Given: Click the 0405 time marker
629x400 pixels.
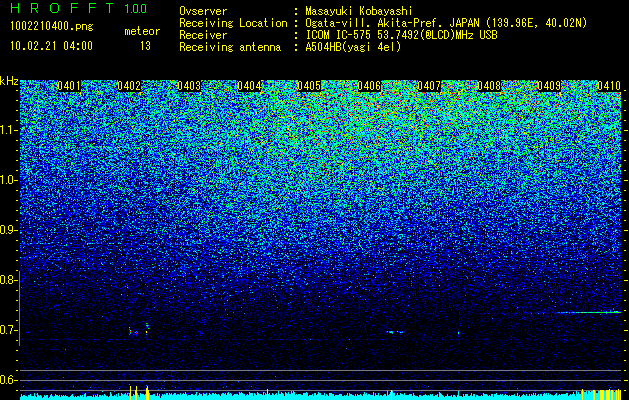Looking at the screenshot, I should (x=309, y=86).
